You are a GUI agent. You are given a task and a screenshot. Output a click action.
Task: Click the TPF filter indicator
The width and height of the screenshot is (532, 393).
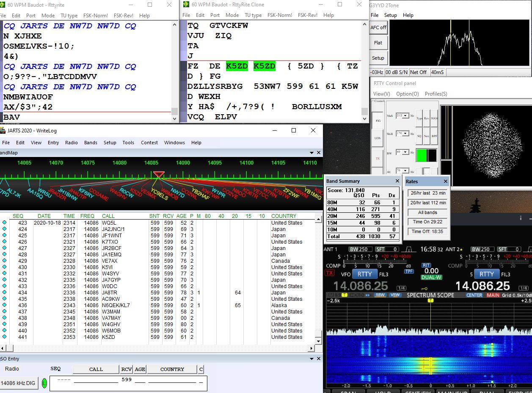click(x=409, y=271)
